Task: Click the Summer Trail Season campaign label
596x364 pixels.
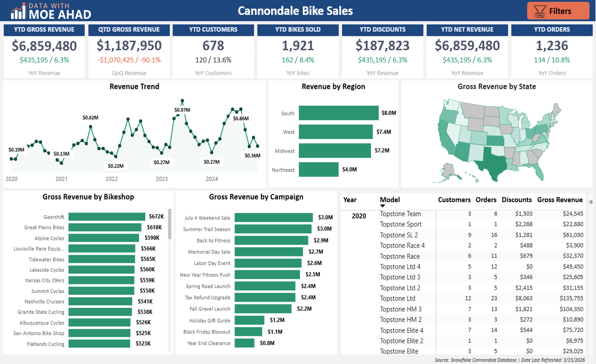Action: (x=207, y=229)
